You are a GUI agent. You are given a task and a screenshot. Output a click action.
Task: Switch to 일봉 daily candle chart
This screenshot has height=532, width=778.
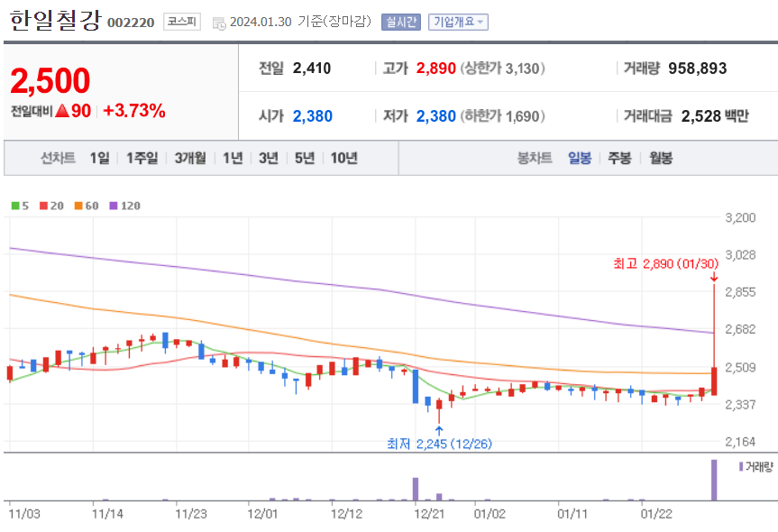pyautogui.click(x=580, y=158)
